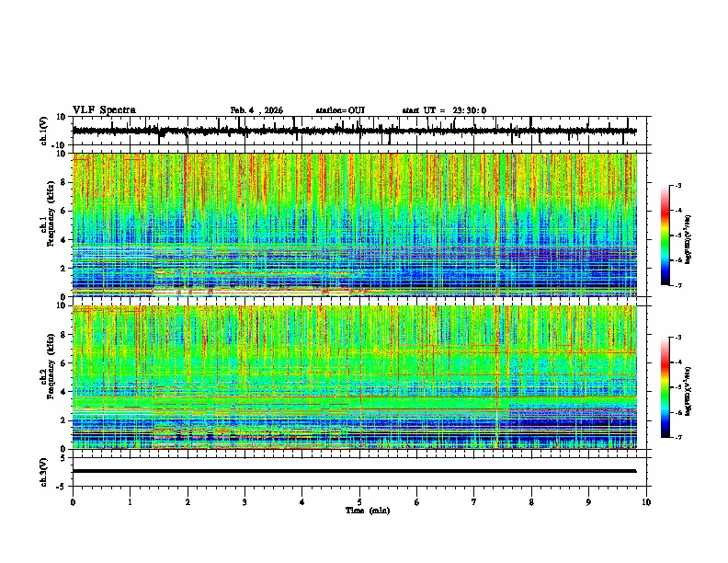Click the ch.1 spectrogram colorbar

[665, 236]
